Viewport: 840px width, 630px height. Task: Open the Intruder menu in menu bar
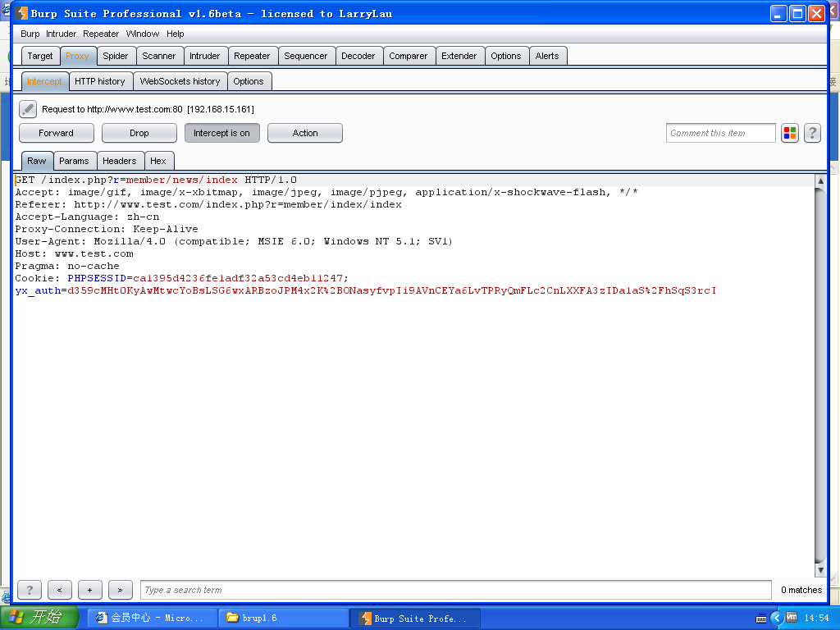[x=61, y=34]
